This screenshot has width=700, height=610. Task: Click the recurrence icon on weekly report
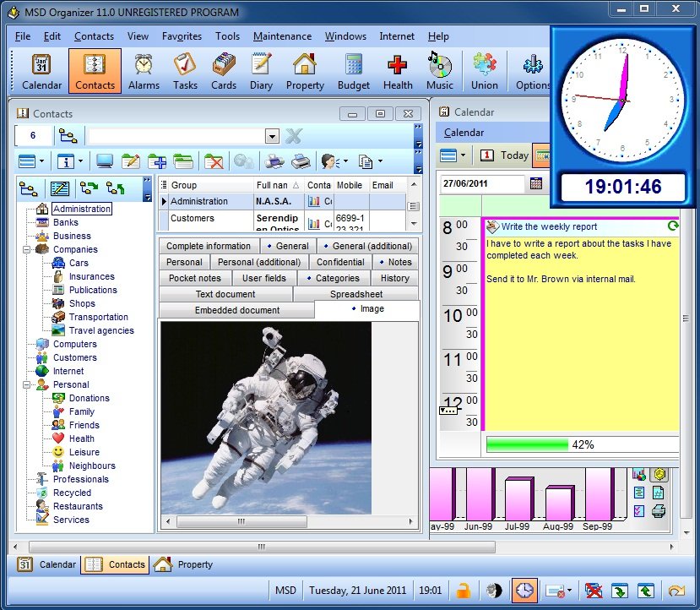[x=672, y=226]
